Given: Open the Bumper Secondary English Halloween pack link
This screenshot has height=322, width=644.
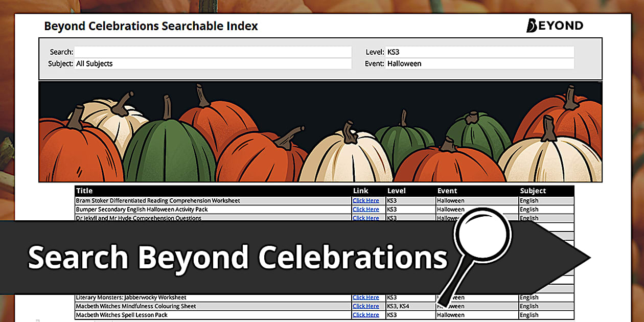Looking at the screenshot, I should [365, 210].
